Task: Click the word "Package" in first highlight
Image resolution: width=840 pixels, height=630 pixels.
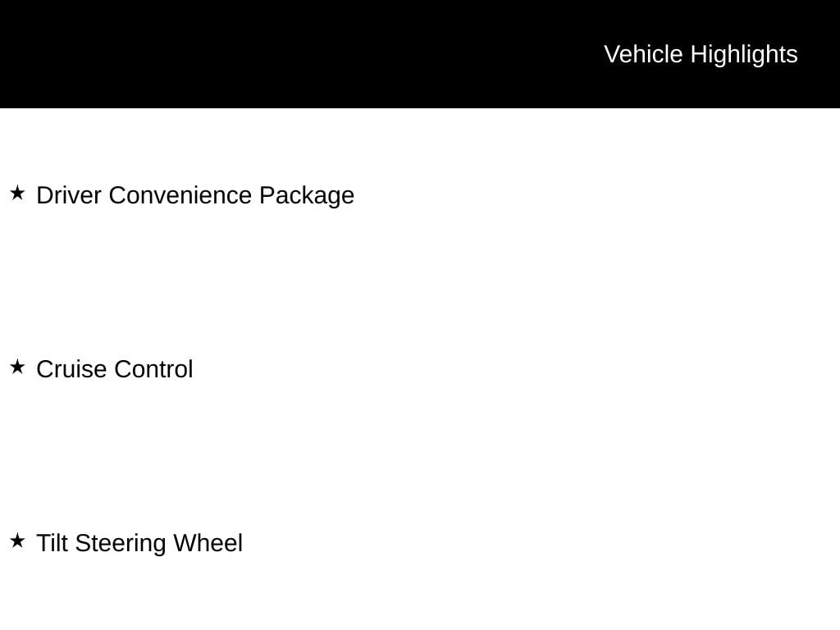Action: (307, 195)
